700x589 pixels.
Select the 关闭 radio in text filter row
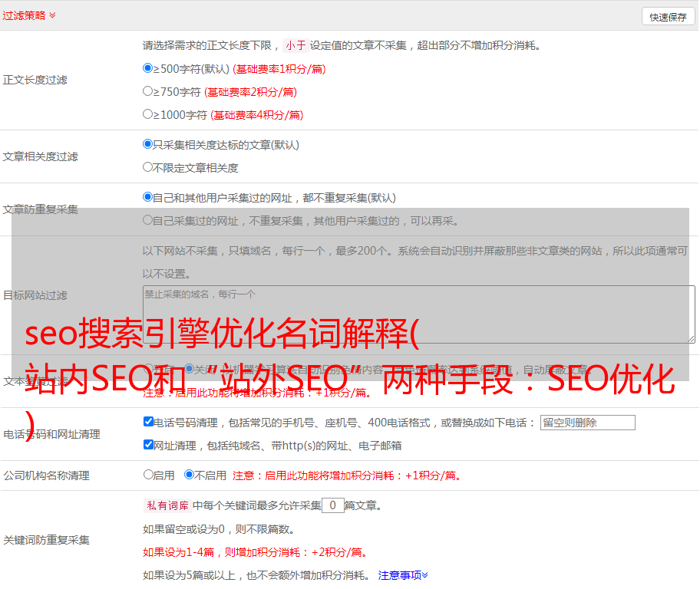point(190,369)
